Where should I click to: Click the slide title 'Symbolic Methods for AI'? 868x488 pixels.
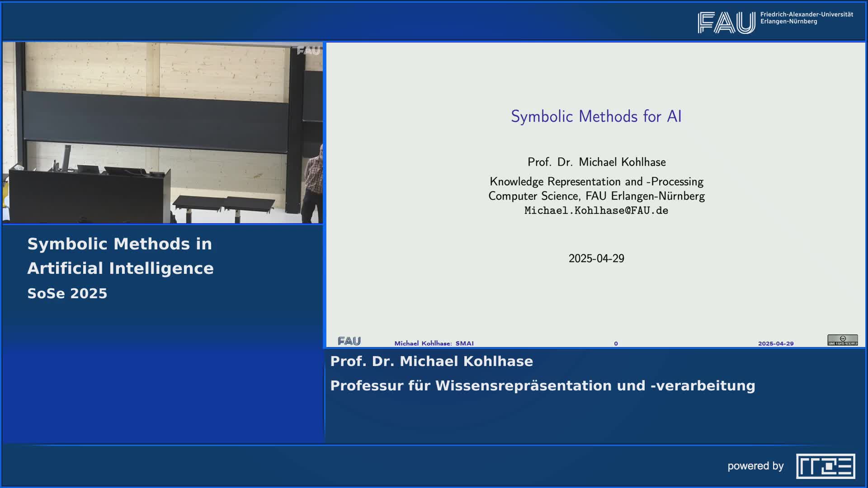(x=596, y=117)
